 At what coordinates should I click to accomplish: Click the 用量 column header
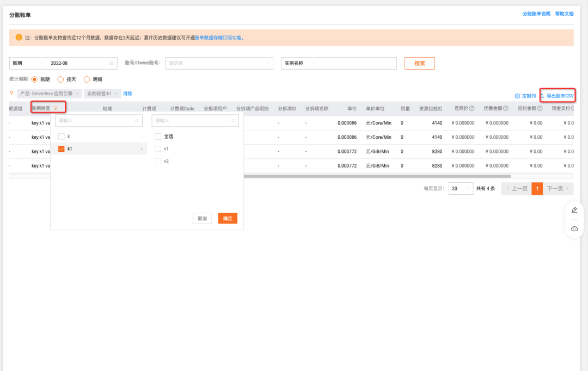405,109
